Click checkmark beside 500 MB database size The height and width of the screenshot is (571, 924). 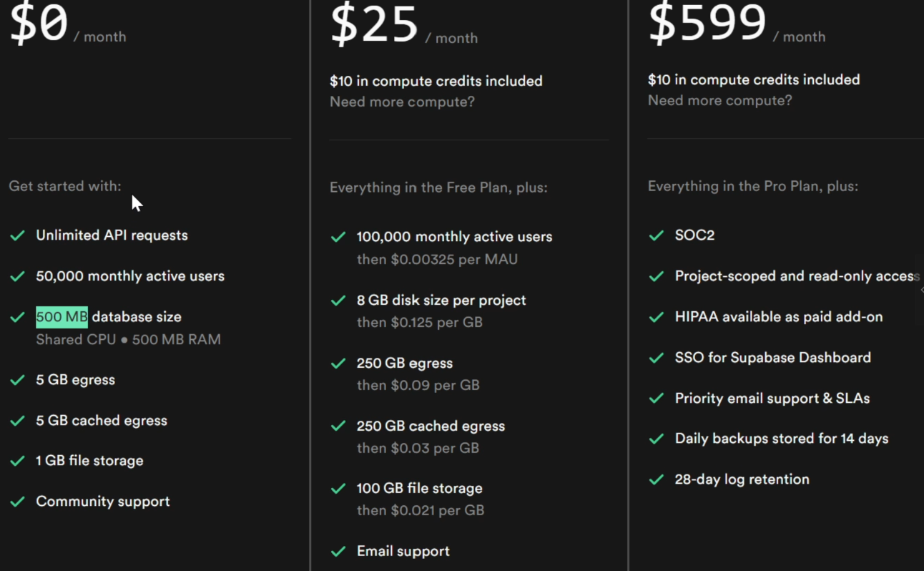pyautogui.click(x=18, y=317)
